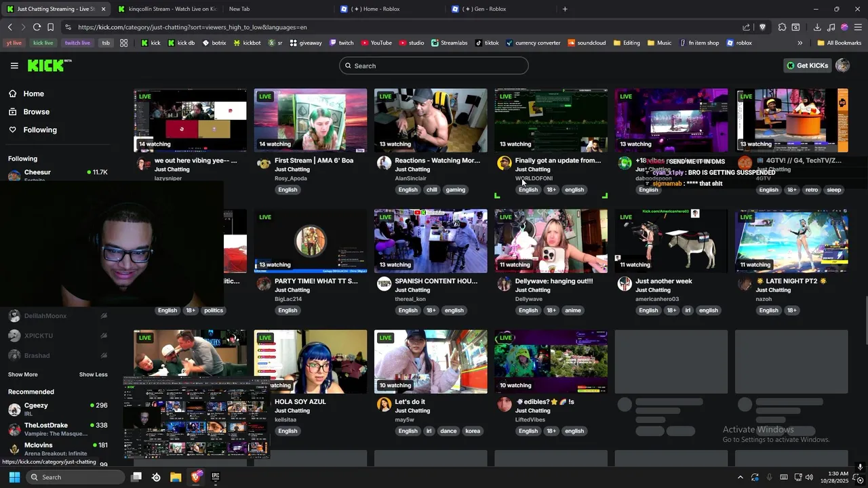Click americanhero03 channel avatar

point(625,283)
